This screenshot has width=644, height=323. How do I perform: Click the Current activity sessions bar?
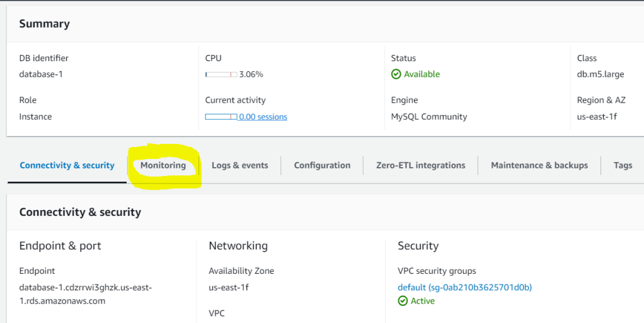221,117
